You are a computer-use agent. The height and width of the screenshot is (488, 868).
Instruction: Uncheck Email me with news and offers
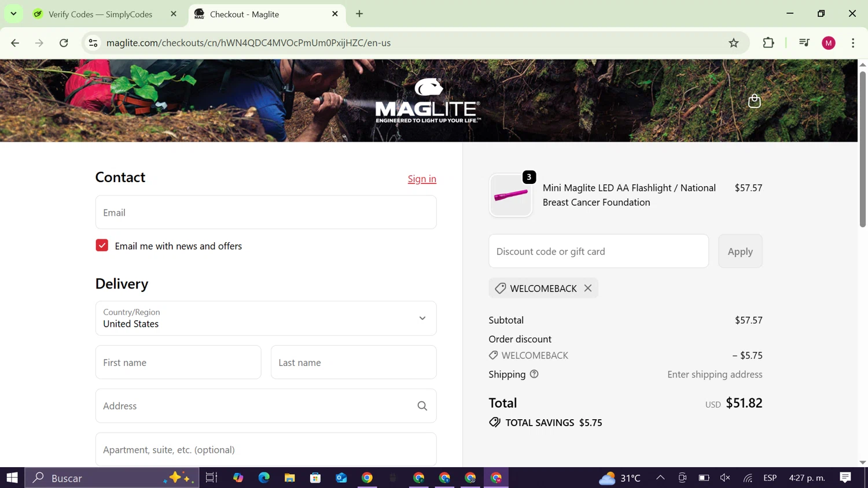102,246
